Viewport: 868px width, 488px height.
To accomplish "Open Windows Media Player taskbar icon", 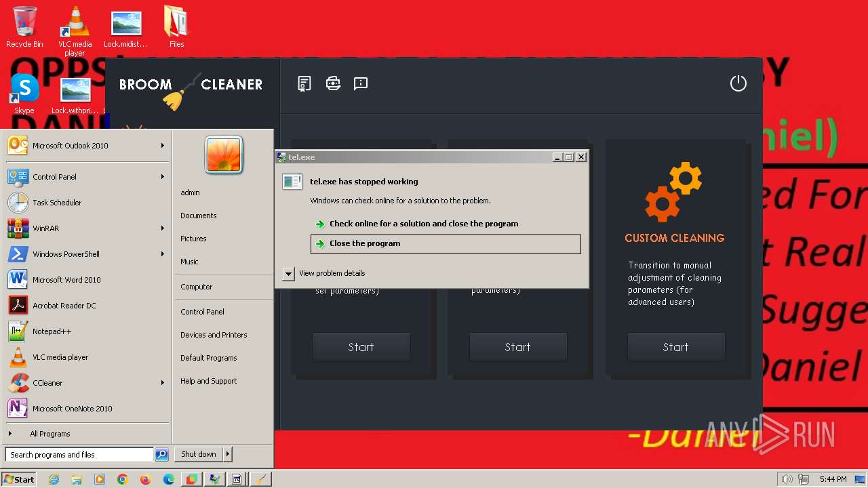I will click(x=100, y=479).
